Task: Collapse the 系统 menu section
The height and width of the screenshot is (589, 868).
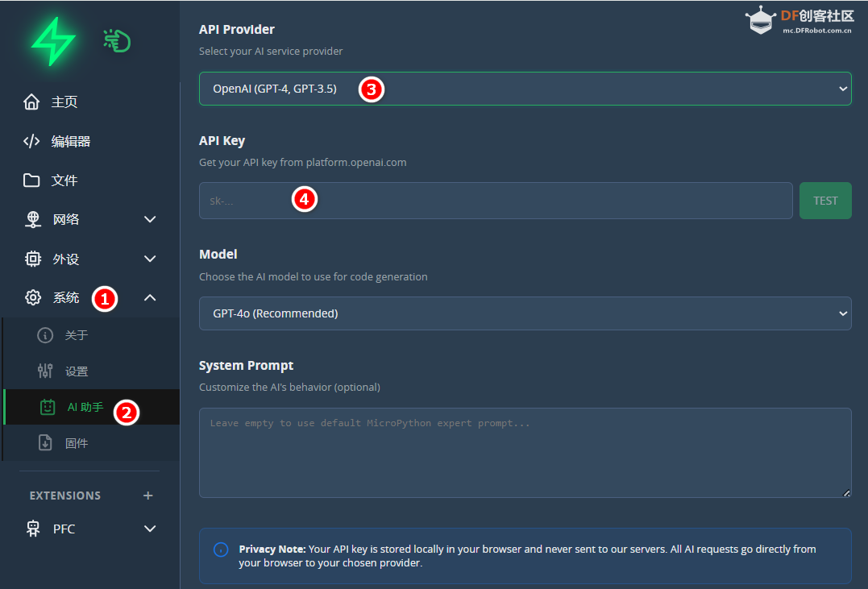Action: point(150,298)
